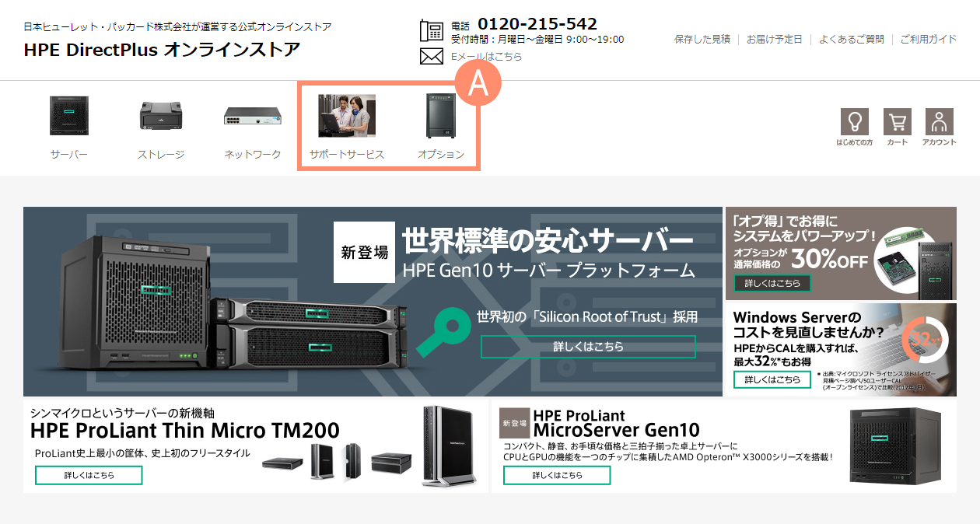Click the 30%OFF promotional text
The height and width of the screenshot is (524, 980).
point(829,261)
